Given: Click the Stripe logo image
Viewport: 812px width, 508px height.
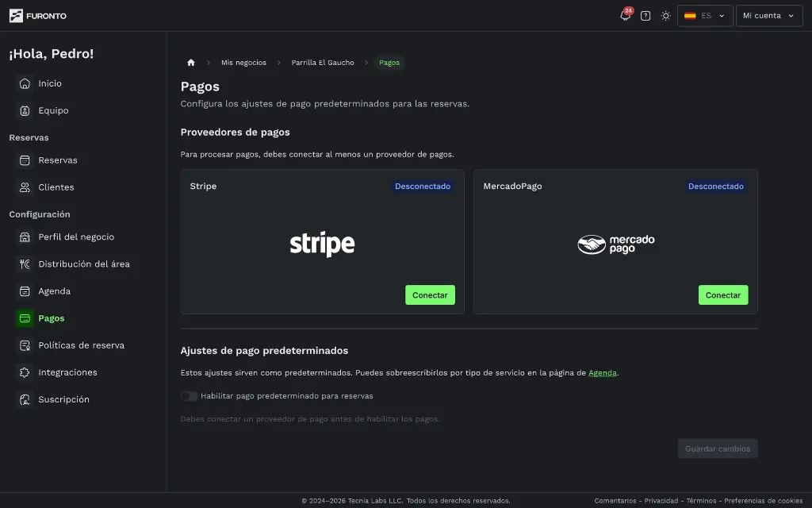Looking at the screenshot, I should [x=322, y=244].
